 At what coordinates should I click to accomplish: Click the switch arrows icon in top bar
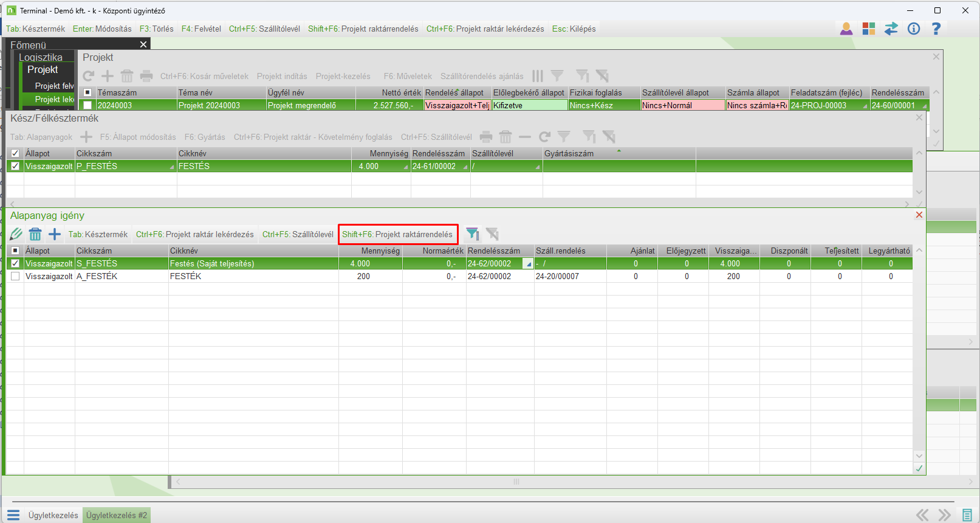point(891,29)
